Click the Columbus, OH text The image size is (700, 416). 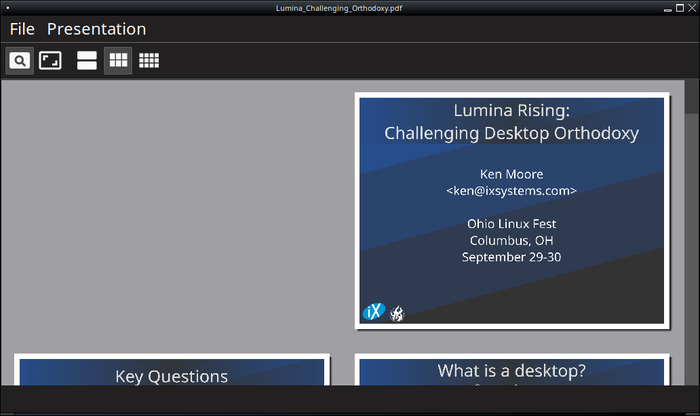(512, 241)
